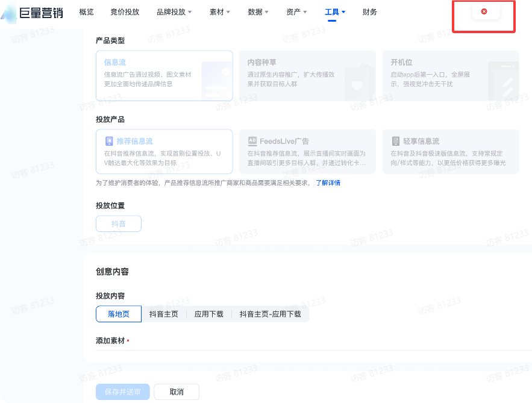Expand the 工具 dropdown menu
Screen dimensions: 532x403
(335, 12)
